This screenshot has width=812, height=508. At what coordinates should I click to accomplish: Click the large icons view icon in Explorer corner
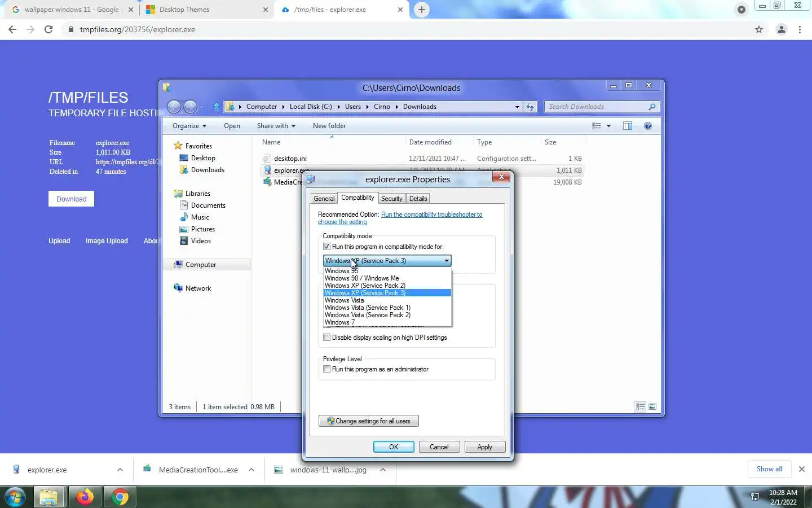(x=652, y=406)
